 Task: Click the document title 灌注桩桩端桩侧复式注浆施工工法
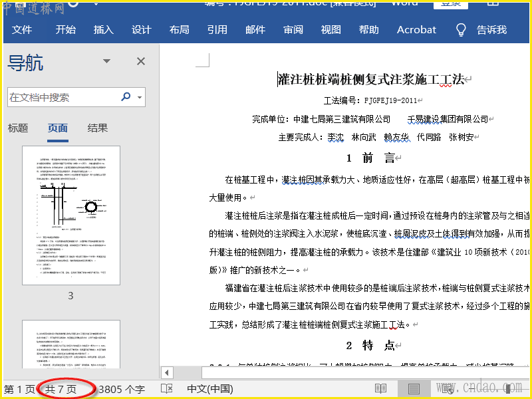(371, 79)
